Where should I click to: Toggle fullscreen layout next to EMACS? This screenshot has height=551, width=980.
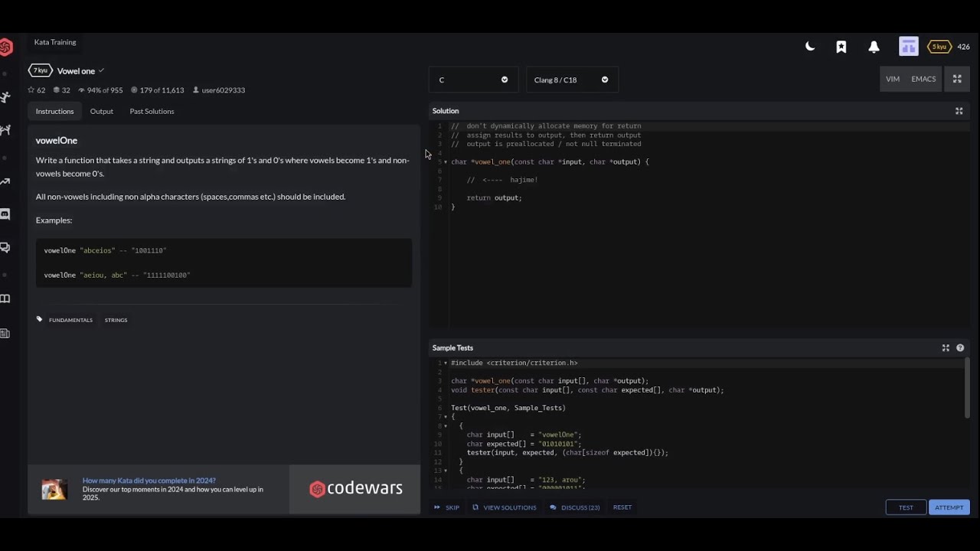[957, 79]
